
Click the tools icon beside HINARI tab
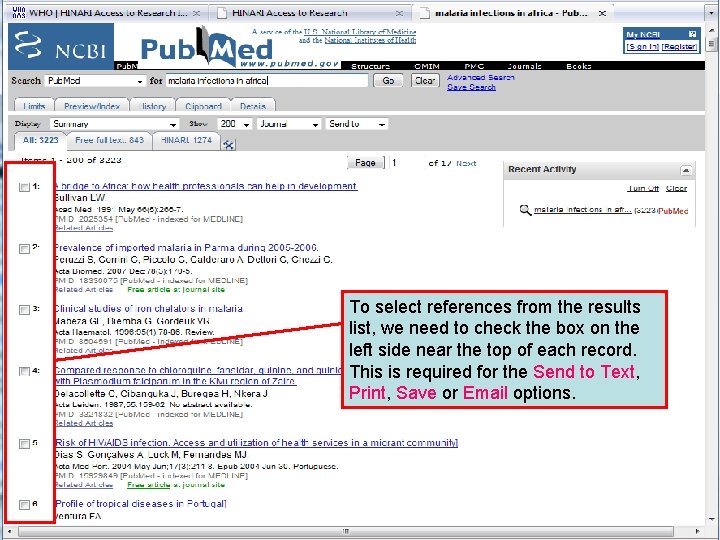[x=228, y=145]
